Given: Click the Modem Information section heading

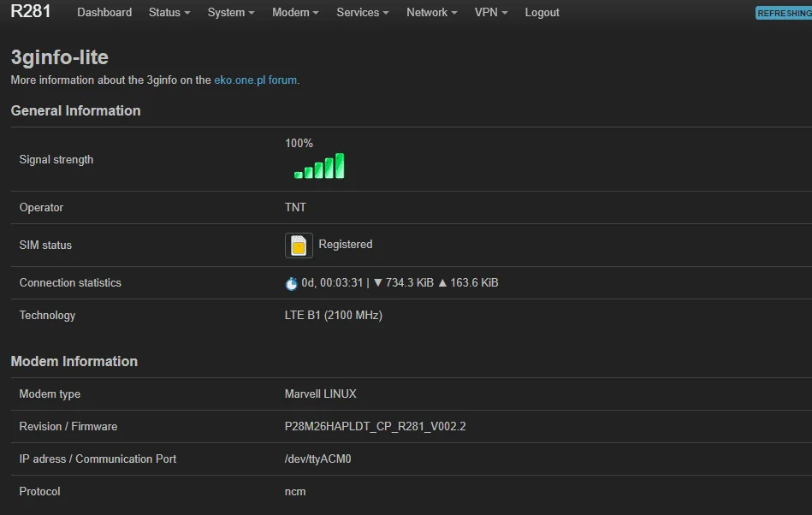Looking at the screenshot, I should 74,361.
